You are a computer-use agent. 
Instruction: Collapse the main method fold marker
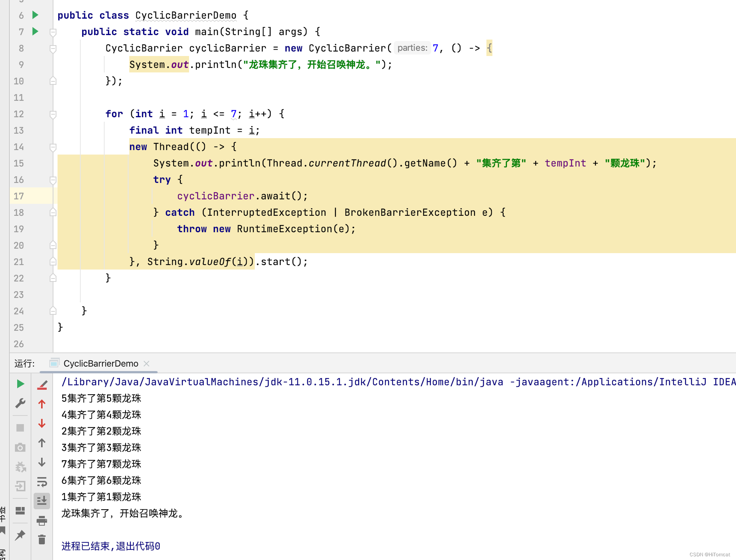coord(53,32)
